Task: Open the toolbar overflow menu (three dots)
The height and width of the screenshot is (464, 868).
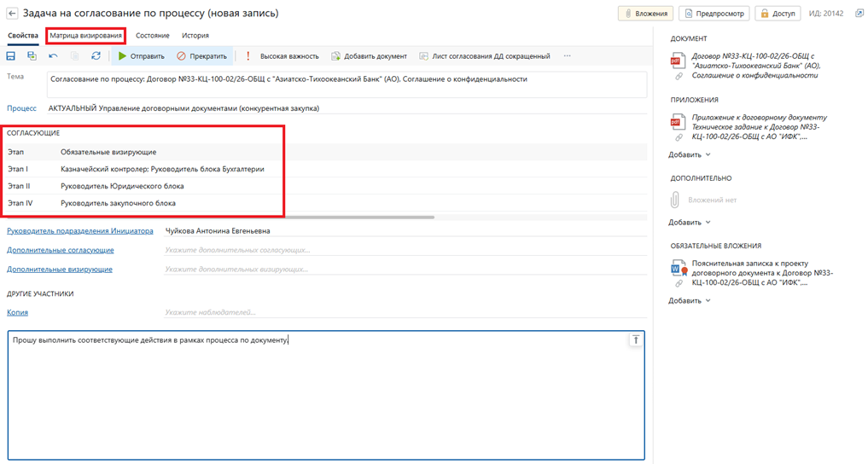Action: [567, 56]
